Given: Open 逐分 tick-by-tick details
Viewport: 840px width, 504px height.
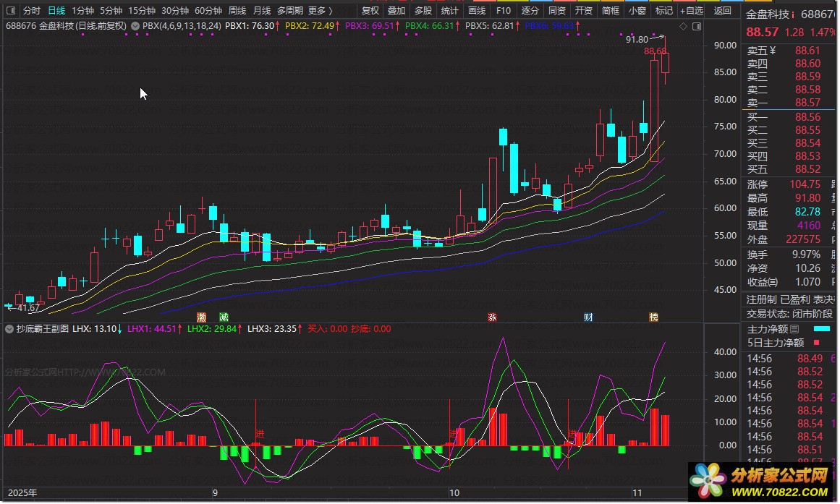Looking at the screenshot, I should (x=530, y=11).
